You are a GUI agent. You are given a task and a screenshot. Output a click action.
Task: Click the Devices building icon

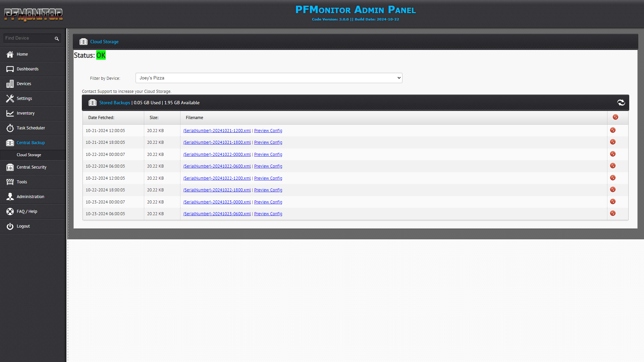click(10, 84)
